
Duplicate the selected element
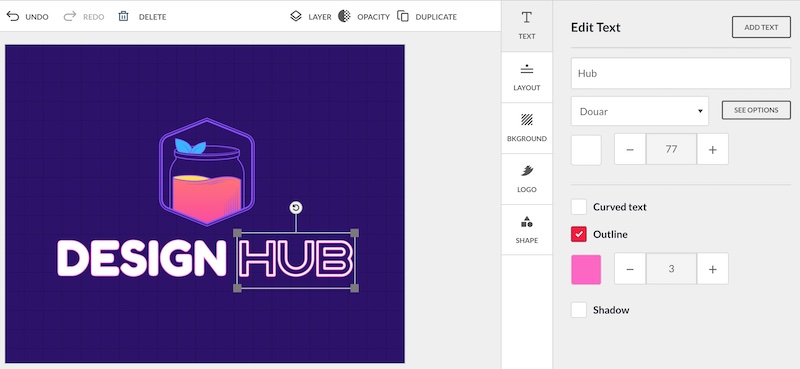(x=403, y=16)
